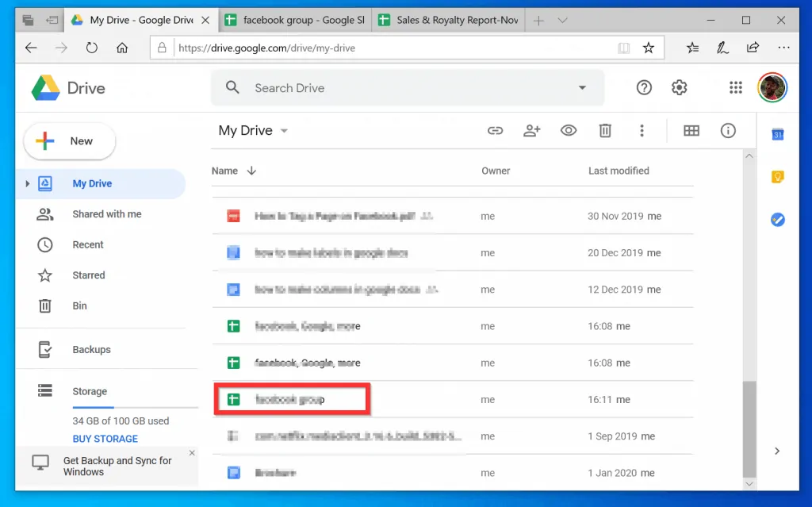
Task: Click the get shareable link icon
Action: pyautogui.click(x=496, y=131)
